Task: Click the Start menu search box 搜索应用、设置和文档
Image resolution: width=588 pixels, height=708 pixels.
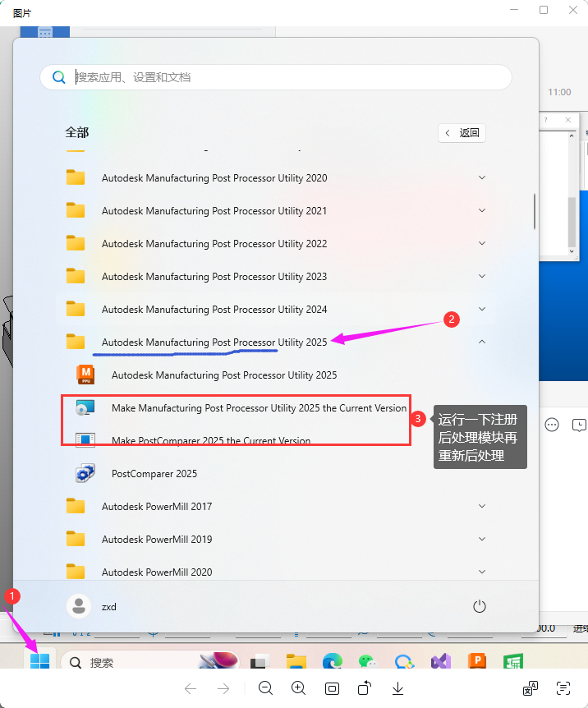Action: coord(275,77)
